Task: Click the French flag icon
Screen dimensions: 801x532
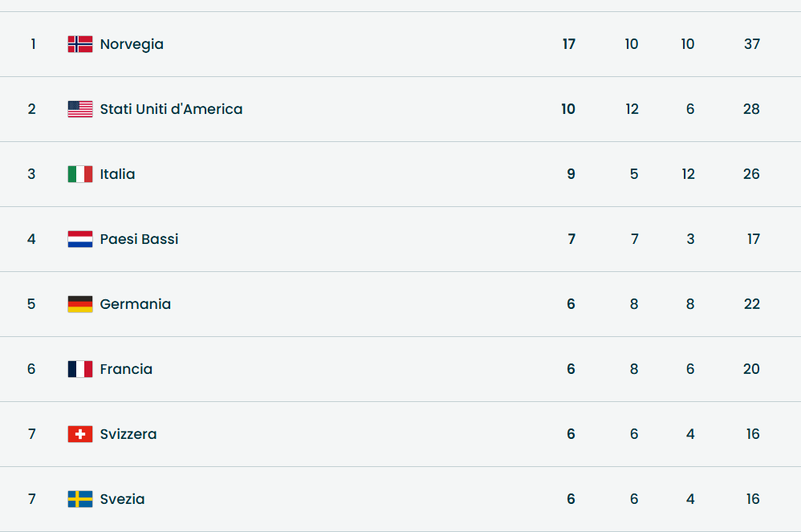Action: (x=80, y=369)
